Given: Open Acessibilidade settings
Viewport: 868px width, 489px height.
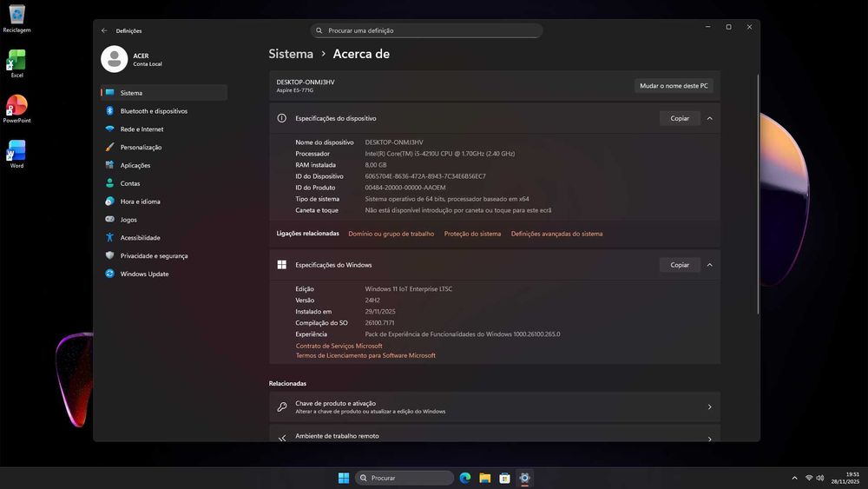Looking at the screenshot, I should tap(164, 238).
